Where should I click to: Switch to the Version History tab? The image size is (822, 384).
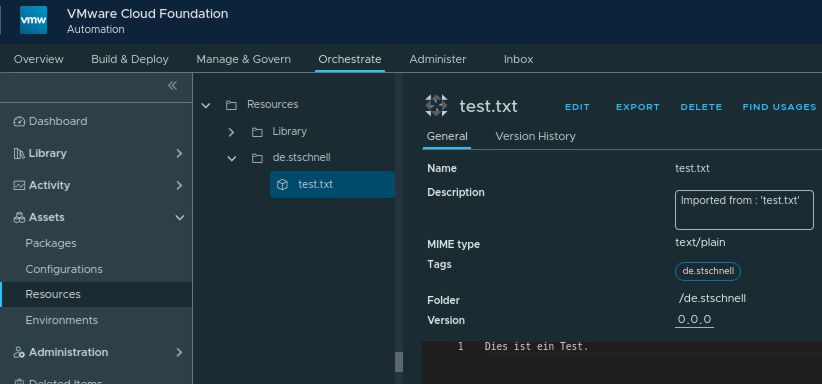[535, 136]
